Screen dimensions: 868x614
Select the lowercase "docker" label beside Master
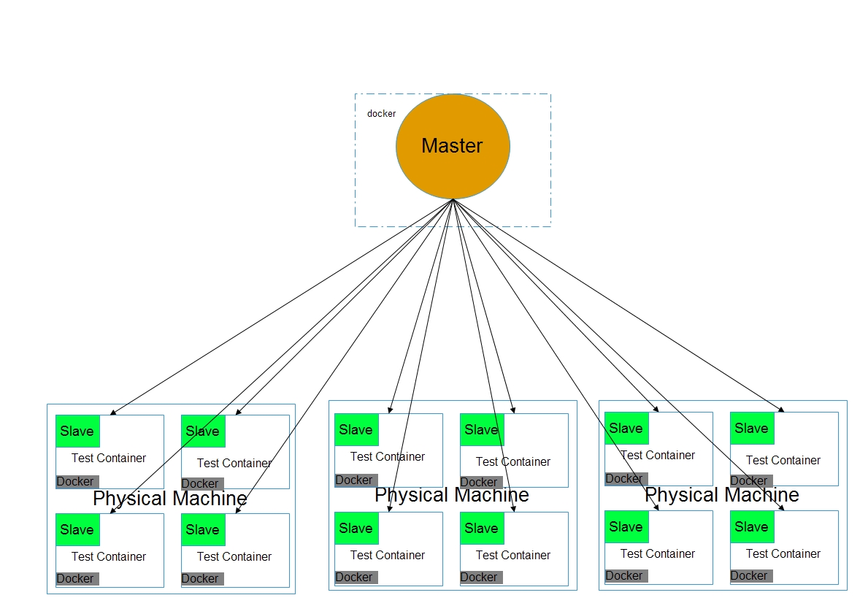click(x=381, y=113)
